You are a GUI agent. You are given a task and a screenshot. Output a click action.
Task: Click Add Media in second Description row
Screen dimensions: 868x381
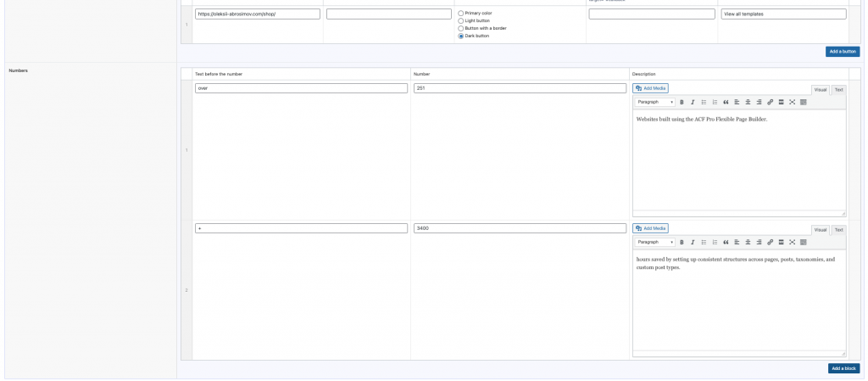(x=650, y=228)
